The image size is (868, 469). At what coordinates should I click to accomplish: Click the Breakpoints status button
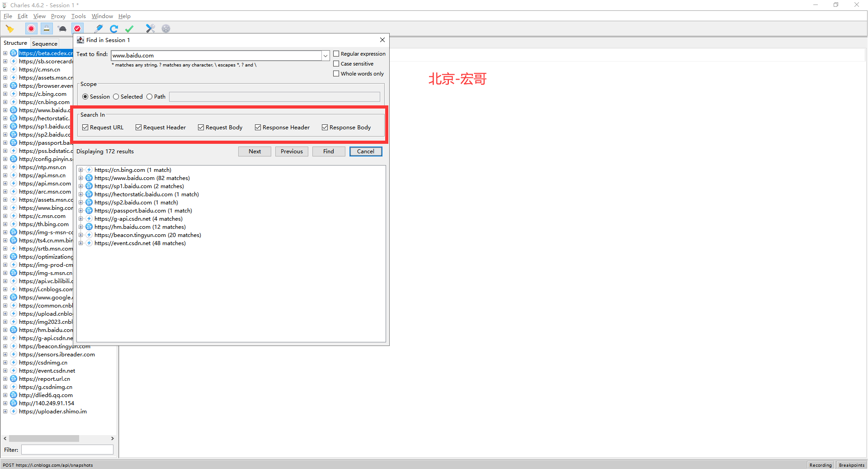pos(851,465)
